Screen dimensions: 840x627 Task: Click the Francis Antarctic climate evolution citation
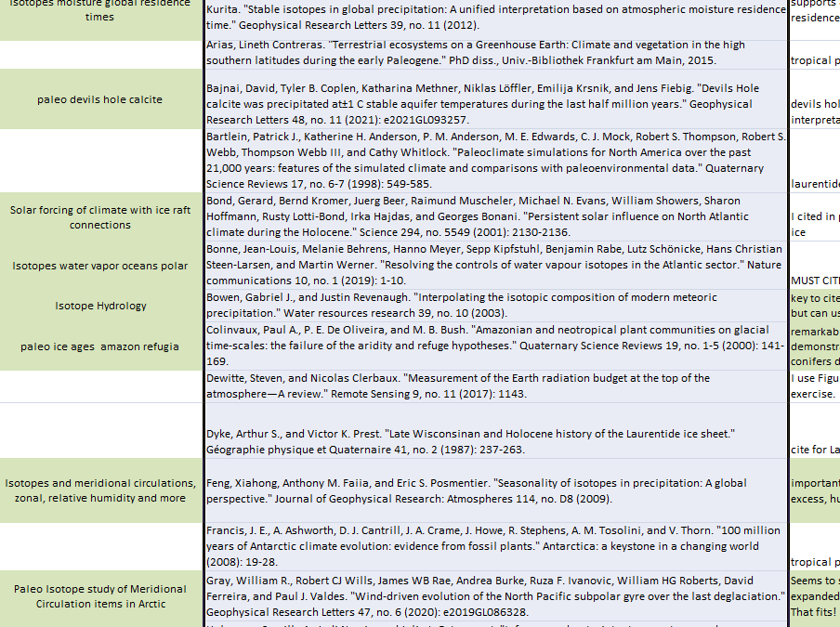[495, 546]
